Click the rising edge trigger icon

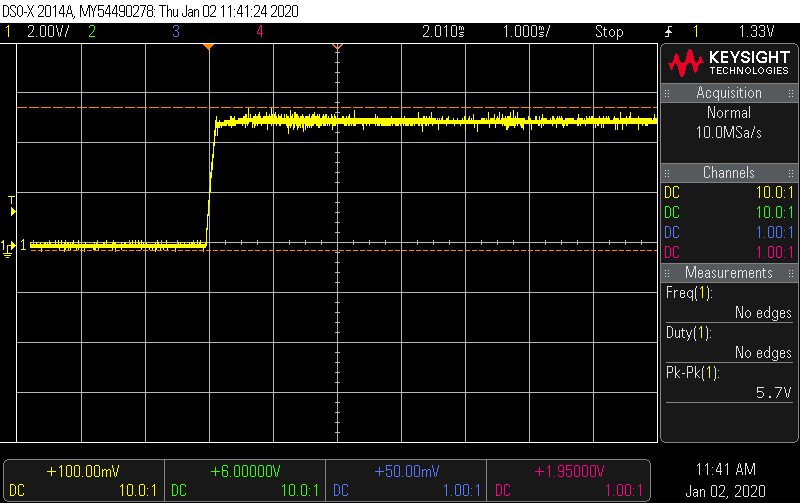[x=668, y=32]
